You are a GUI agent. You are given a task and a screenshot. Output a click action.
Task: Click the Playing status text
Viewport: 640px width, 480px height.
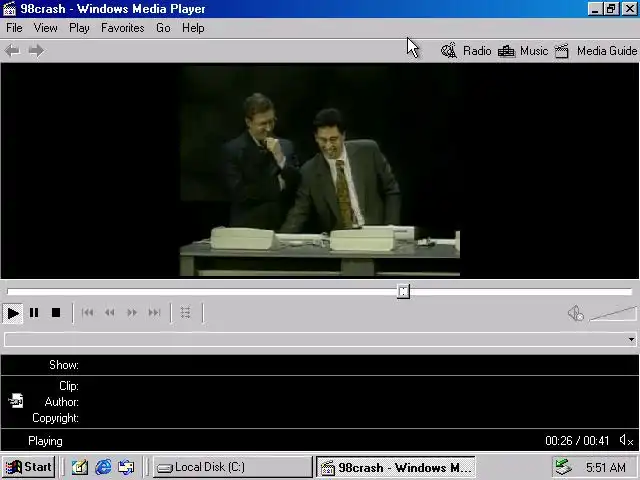pyautogui.click(x=45, y=441)
